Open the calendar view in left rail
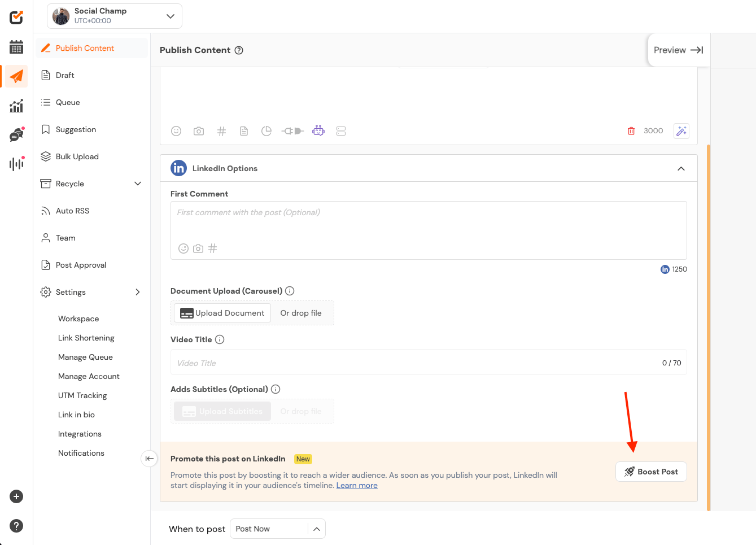Screen dimensions: 756x545 16,47
